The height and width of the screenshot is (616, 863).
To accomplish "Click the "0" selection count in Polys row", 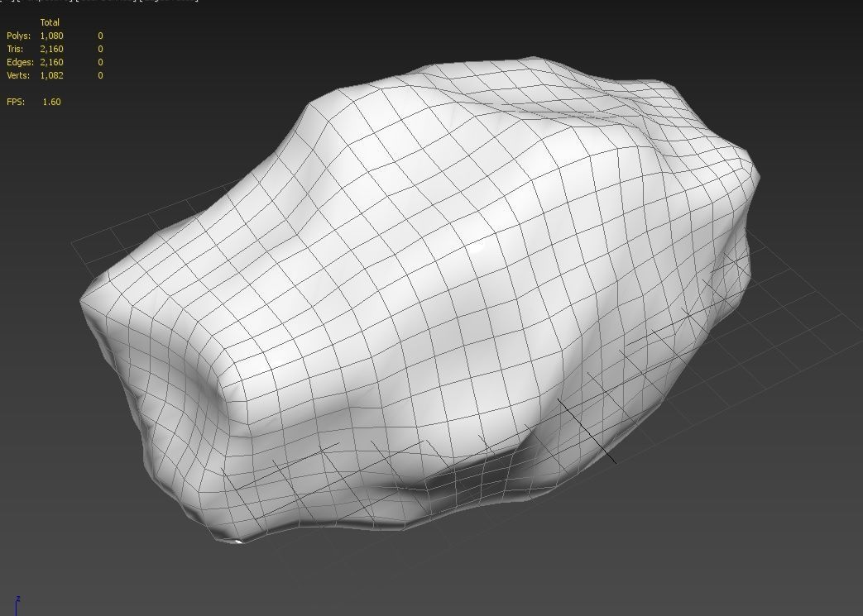I will tap(100, 36).
